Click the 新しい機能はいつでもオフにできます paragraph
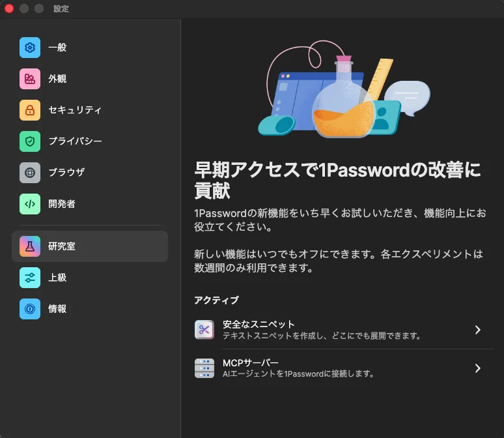Screen dimensions: 504x438 (x=339, y=261)
